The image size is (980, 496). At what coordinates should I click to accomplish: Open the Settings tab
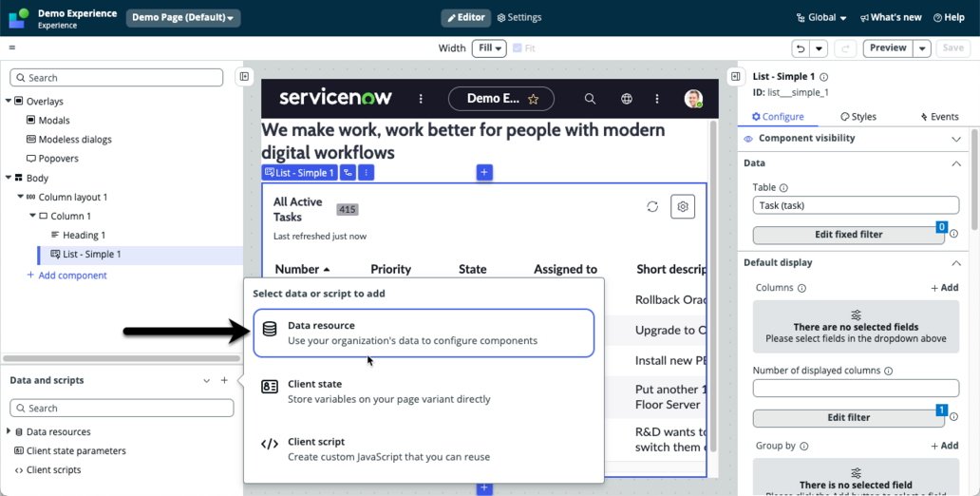519,17
